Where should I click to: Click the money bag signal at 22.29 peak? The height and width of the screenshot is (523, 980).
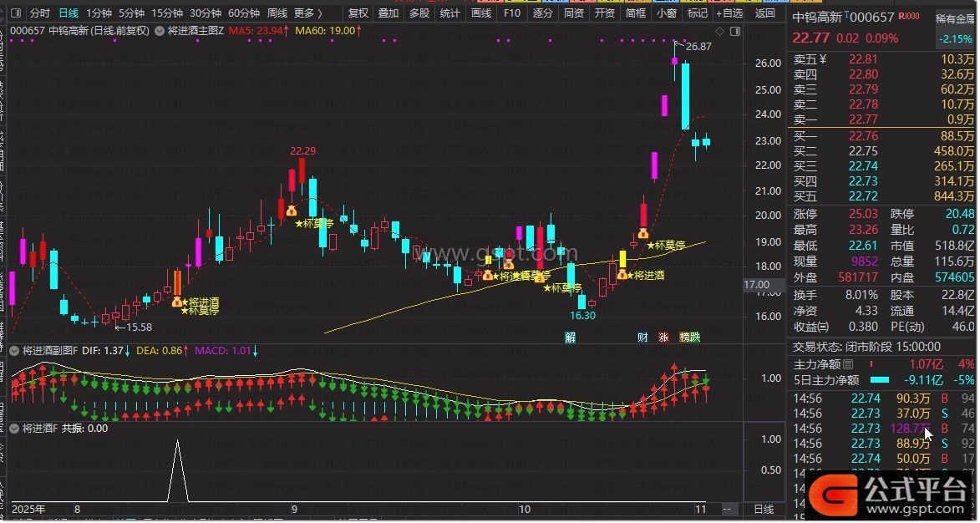(x=291, y=211)
